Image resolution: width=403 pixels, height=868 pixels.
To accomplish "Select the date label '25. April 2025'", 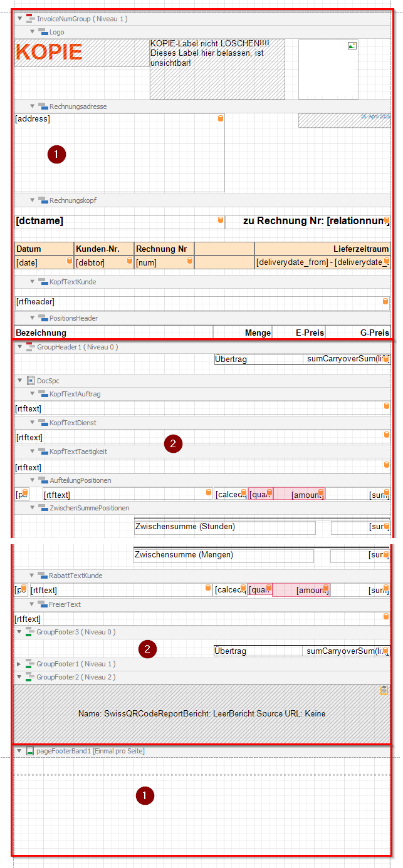I will 344,120.
